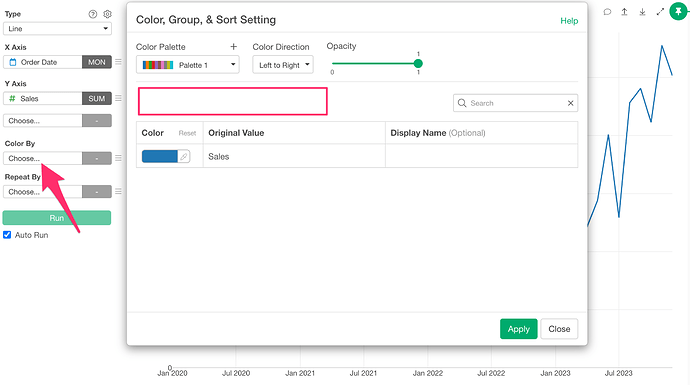Image resolution: width=690 pixels, height=385 pixels.
Task: Click the green pin button
Action: click(678, 11)
